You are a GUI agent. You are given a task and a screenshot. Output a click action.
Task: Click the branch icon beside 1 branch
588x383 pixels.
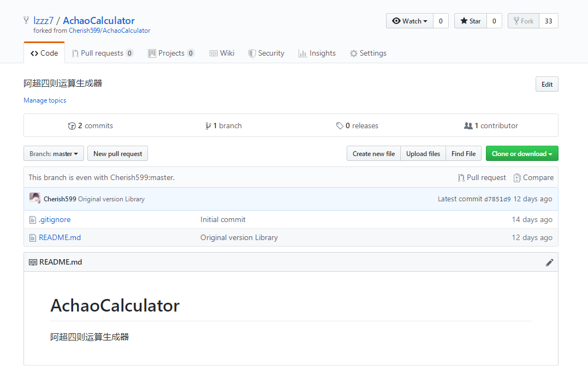tap(208, 126)
